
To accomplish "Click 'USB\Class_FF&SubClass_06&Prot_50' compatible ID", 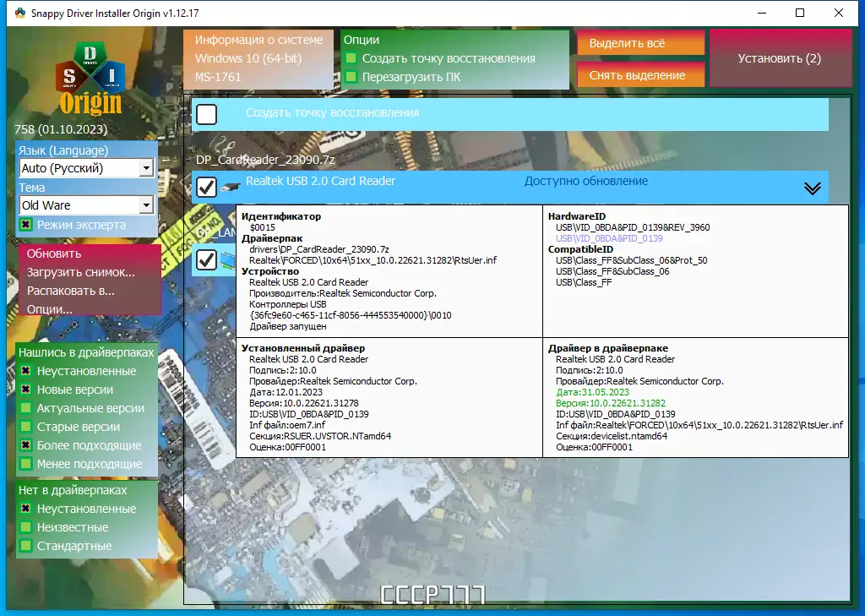I will (632, 260).
